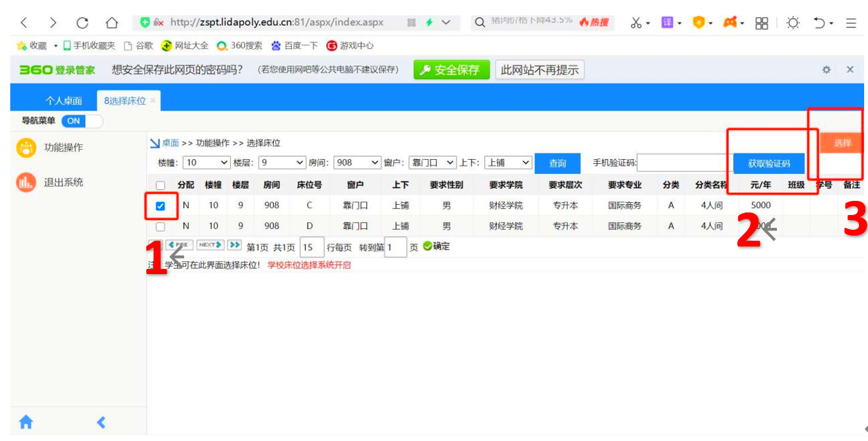Click the orange 选择 button
This screenshot has height=441, width=868.
coord(842,143)
